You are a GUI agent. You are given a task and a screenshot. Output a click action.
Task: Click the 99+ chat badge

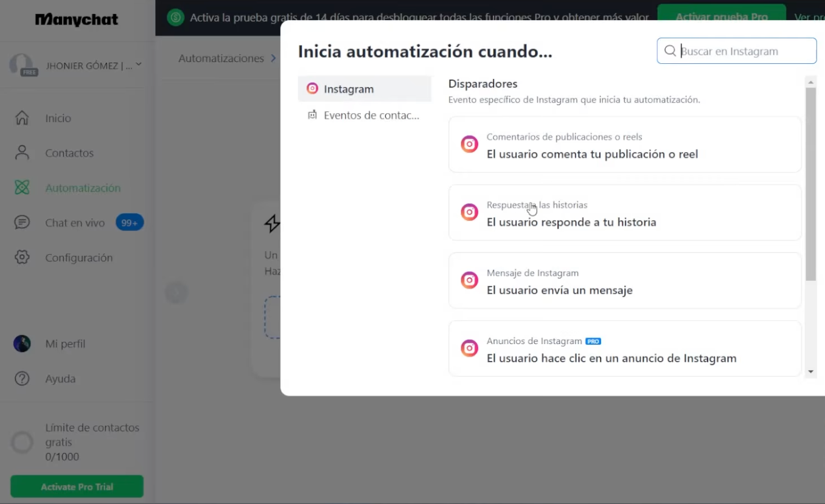click(x=130, y=223)
